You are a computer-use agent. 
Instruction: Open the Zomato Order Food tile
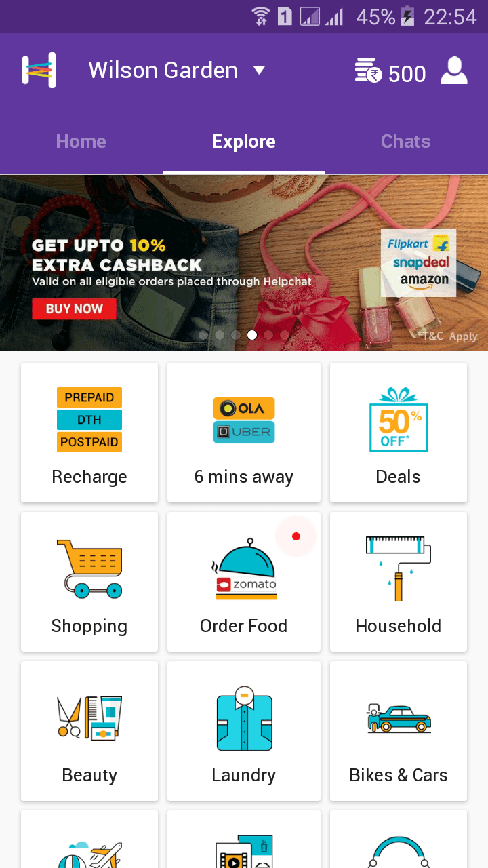point(244,582)
